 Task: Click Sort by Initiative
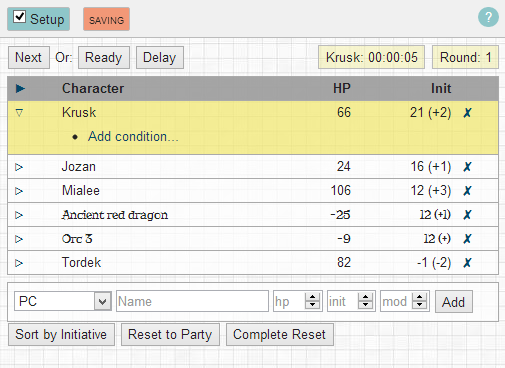tap(61, 334)
